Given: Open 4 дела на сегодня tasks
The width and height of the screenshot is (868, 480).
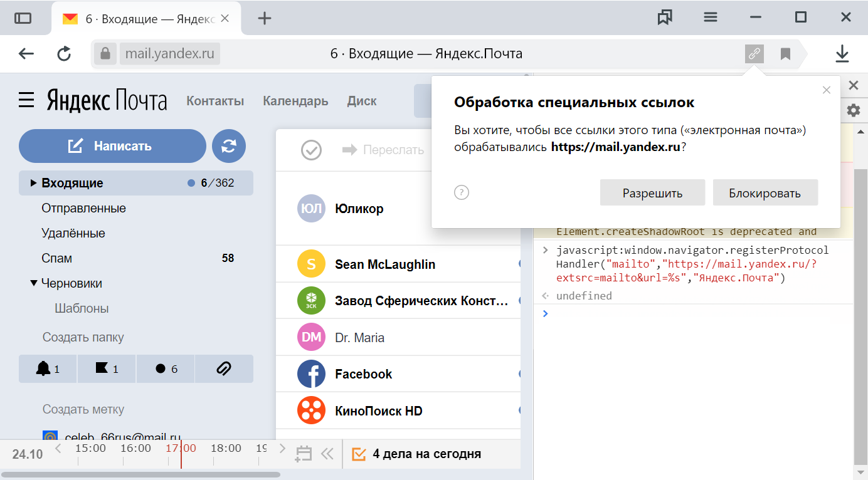Looking at the screenshot, I should (x=417, y=454).
